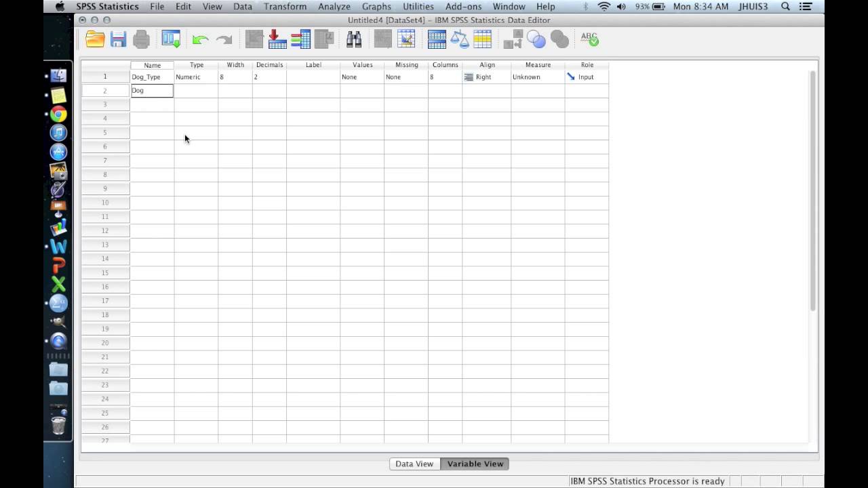Open the Transform menu

pos(285,6)
